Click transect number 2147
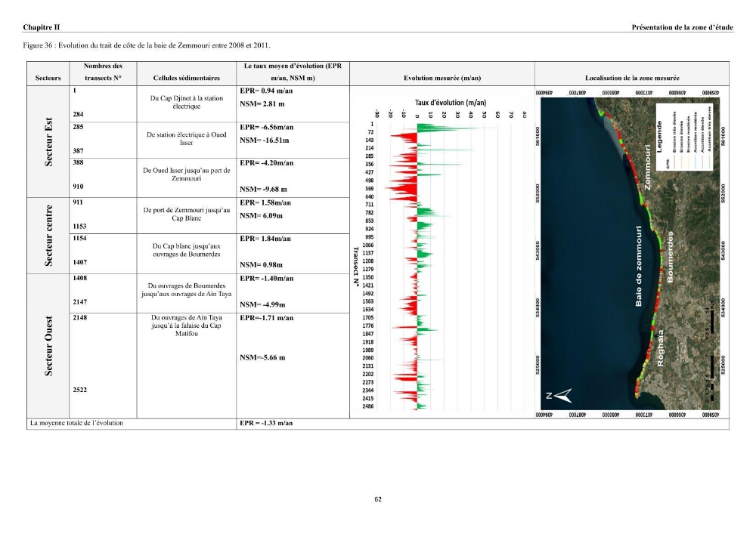Image resolution: width=756 pixels, height=534 pixels. 80,302
